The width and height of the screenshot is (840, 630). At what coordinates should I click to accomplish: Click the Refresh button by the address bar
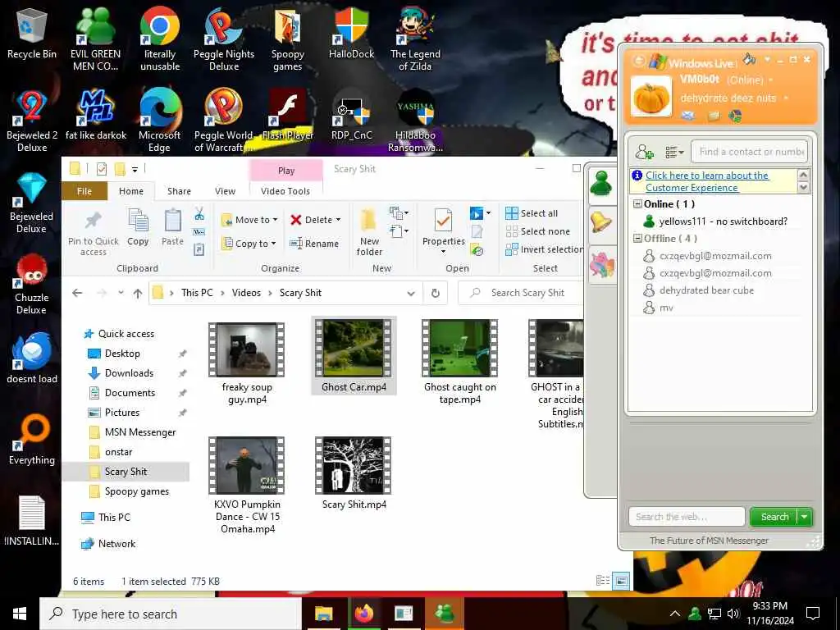436,293
